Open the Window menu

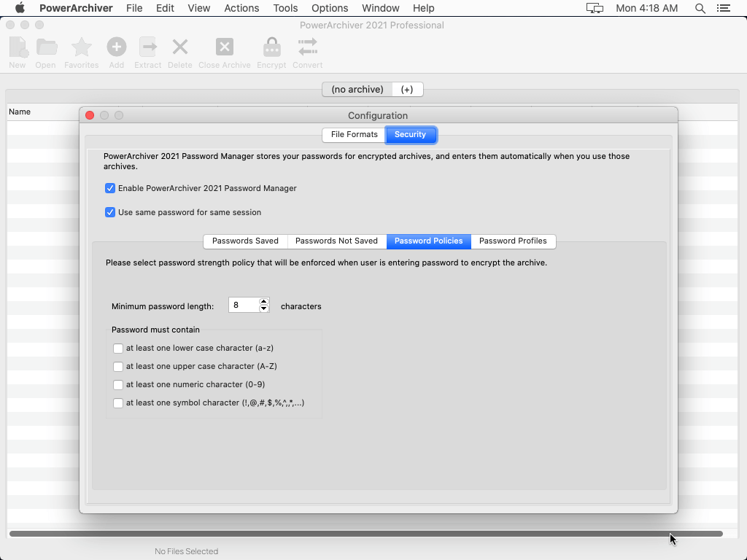click(381, 8)
